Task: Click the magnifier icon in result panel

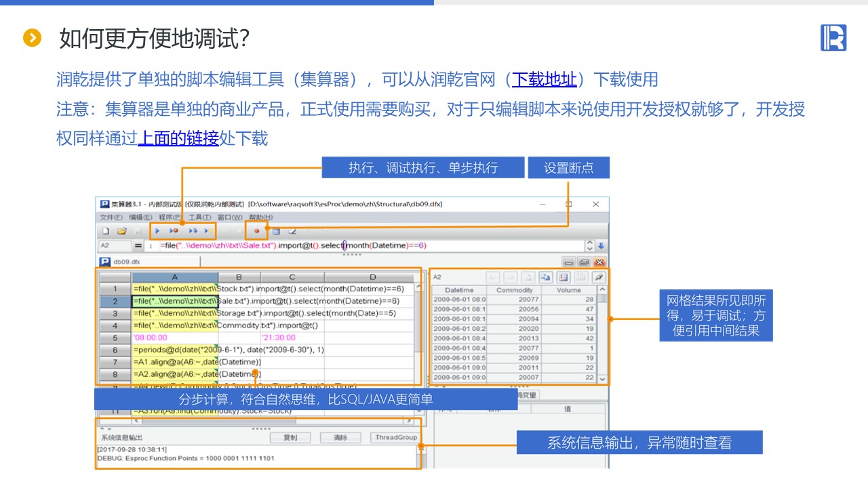Action: [x=528, y=277]
